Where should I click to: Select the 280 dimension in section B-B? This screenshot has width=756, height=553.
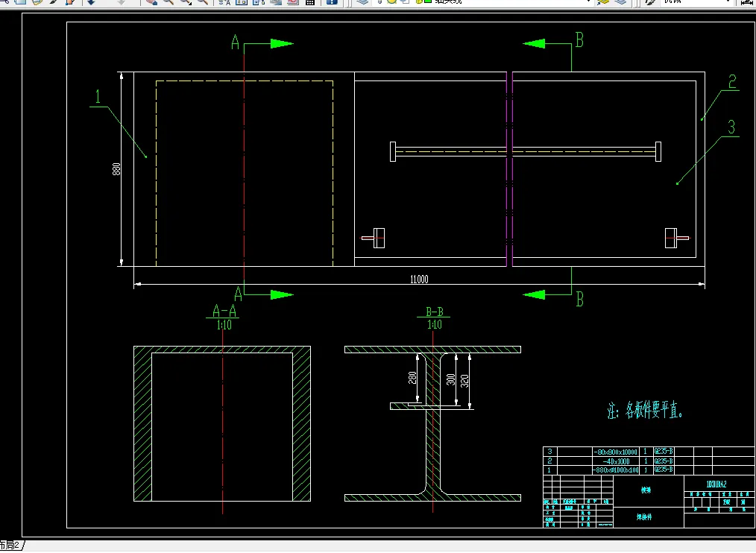click(x=412, y=378)
